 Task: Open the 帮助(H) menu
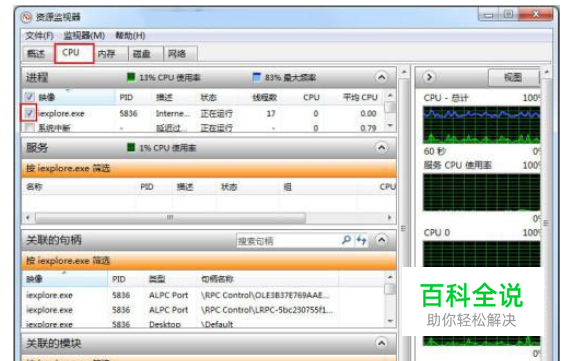[x=130, y=36]
